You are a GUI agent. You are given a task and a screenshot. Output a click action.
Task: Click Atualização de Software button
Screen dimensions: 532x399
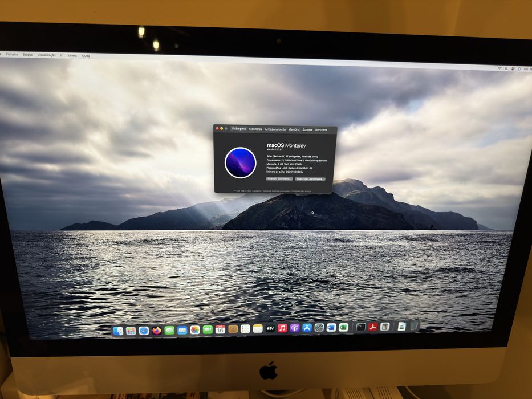pyautogui.click(x=310, y=179)
